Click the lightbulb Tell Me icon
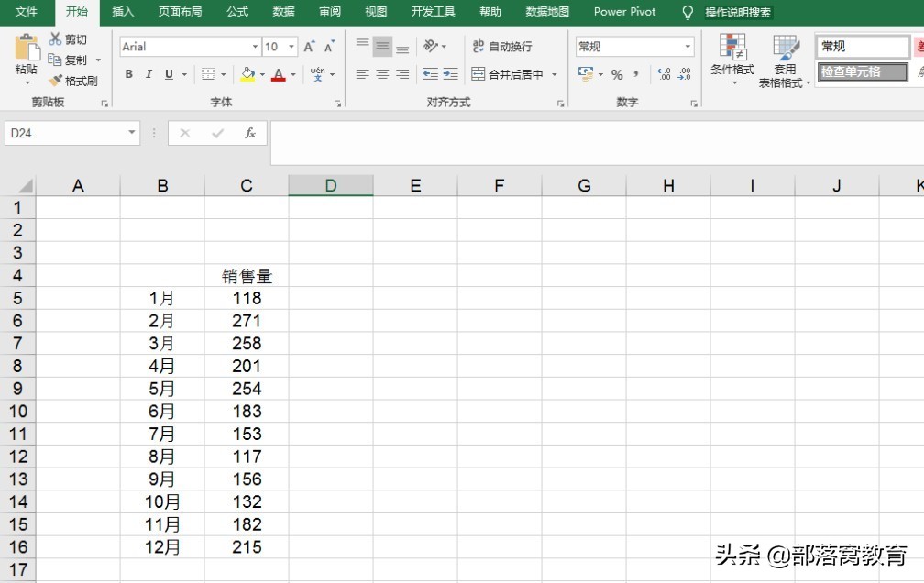This screenshot has width=924, height=583. 687,13
